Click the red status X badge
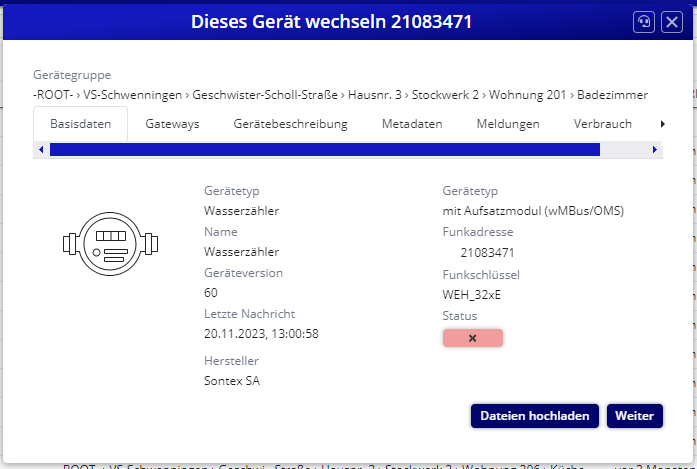Viewport: 697px width, 469px height. 473,338
